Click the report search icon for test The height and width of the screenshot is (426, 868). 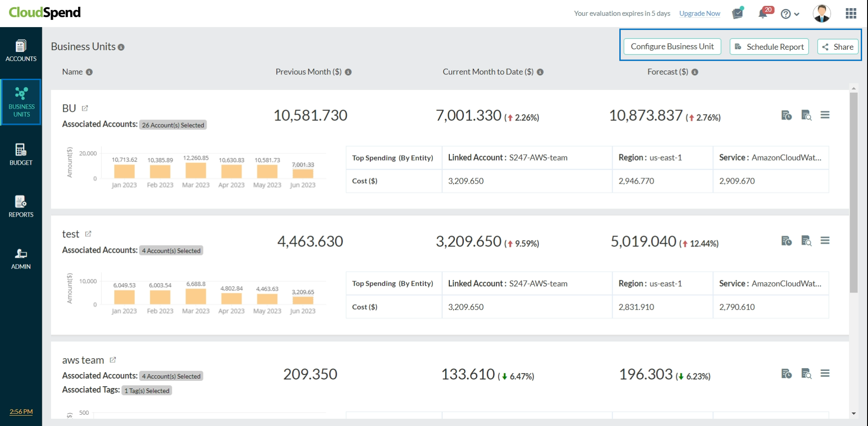point(806,241)
